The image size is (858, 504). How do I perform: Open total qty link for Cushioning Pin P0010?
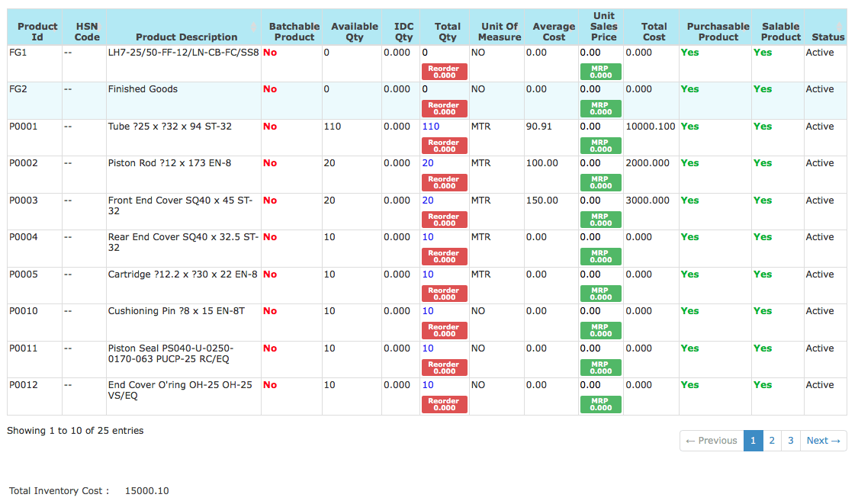(x=428, y=311)
